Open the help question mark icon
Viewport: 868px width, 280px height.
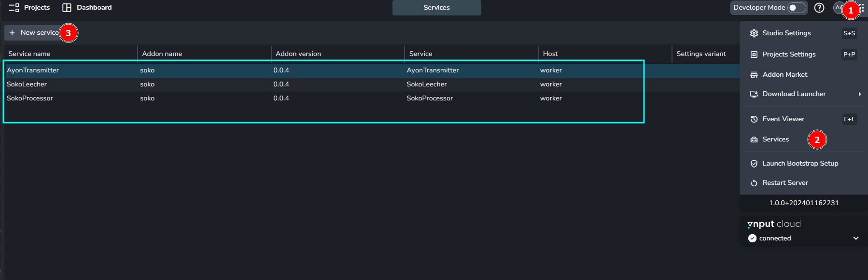tap(819, 8)
